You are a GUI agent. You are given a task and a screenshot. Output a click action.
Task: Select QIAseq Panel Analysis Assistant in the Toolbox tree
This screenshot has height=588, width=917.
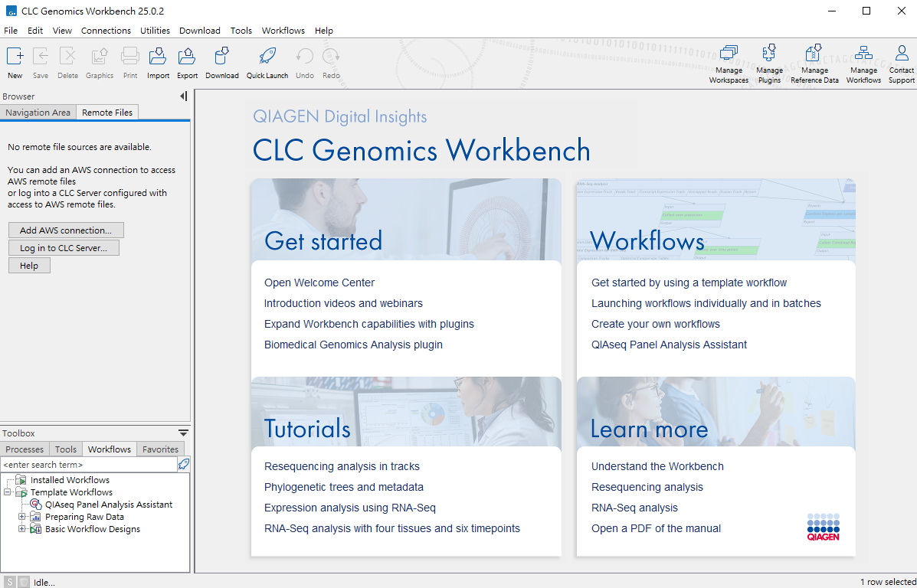[x=109, y=505]
